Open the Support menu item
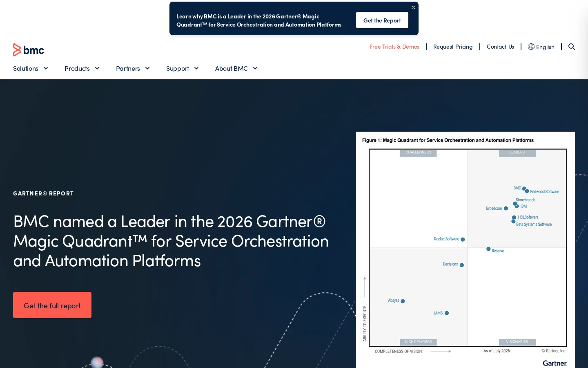The image size is (588, 368). click(178, 69)
